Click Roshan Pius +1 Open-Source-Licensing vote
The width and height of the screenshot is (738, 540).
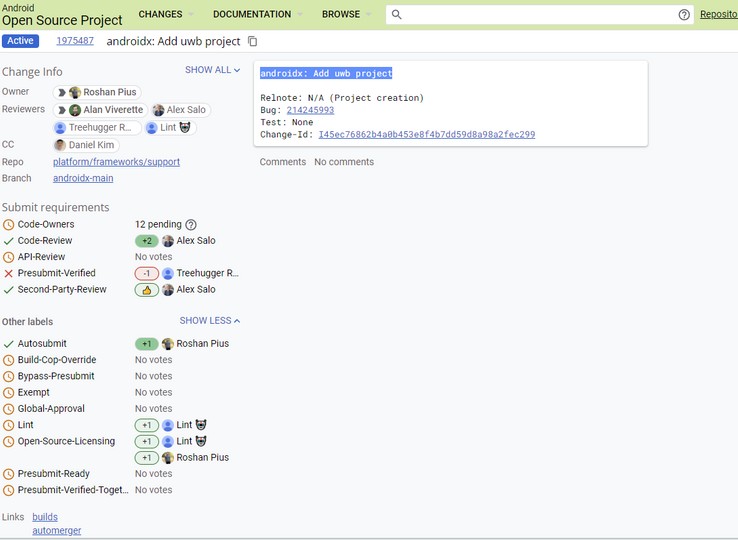(147, 458)
